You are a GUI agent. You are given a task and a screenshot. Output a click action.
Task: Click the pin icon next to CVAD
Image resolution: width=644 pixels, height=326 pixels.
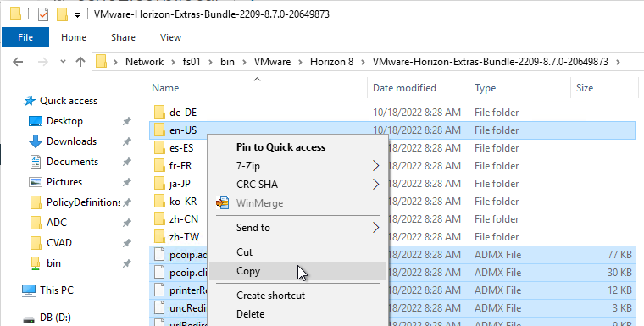[127, 243]
